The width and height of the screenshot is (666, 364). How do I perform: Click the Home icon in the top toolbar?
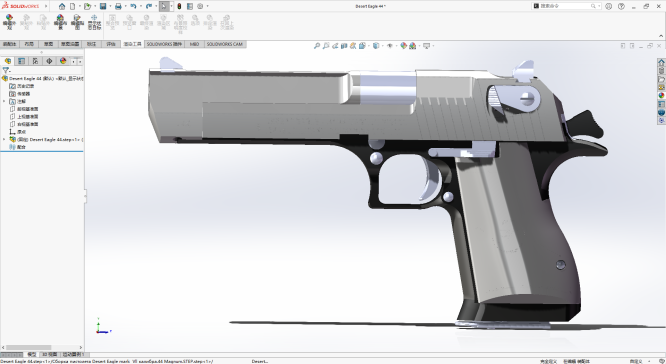(62, 6)
